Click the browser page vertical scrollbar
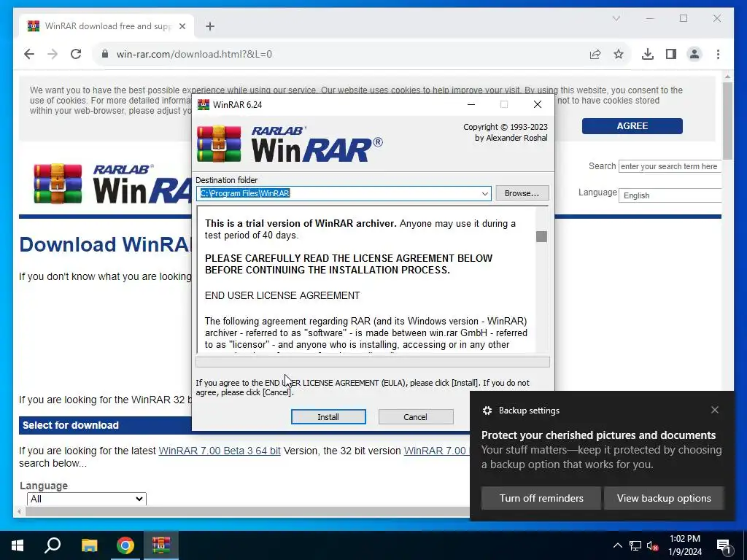747x560 pixels. tap(727, 122)
